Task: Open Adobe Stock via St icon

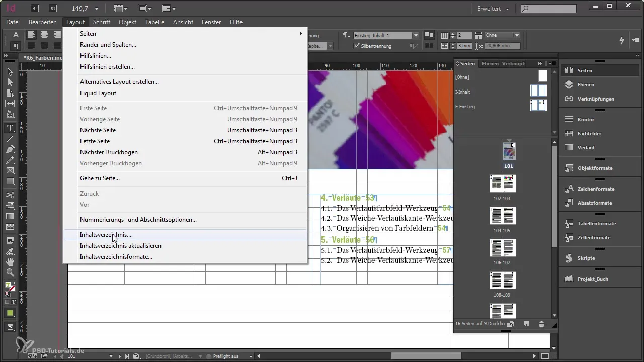Action: click(53, 8)
